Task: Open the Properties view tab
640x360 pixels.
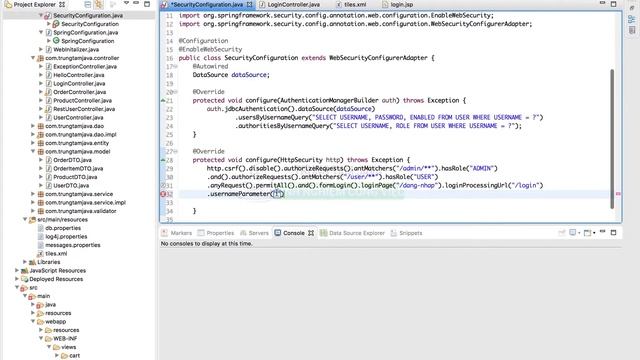Action: coord(216,233)
